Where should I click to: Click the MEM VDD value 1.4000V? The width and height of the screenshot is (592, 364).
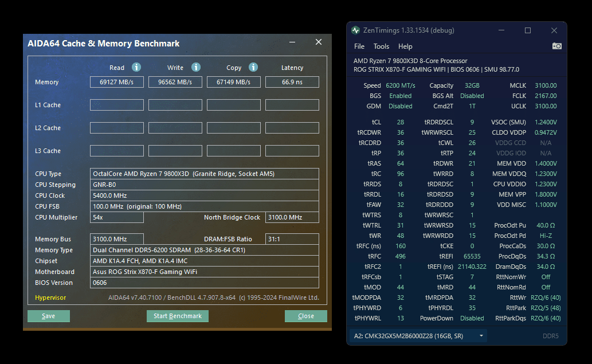click(x=546, y=163)
